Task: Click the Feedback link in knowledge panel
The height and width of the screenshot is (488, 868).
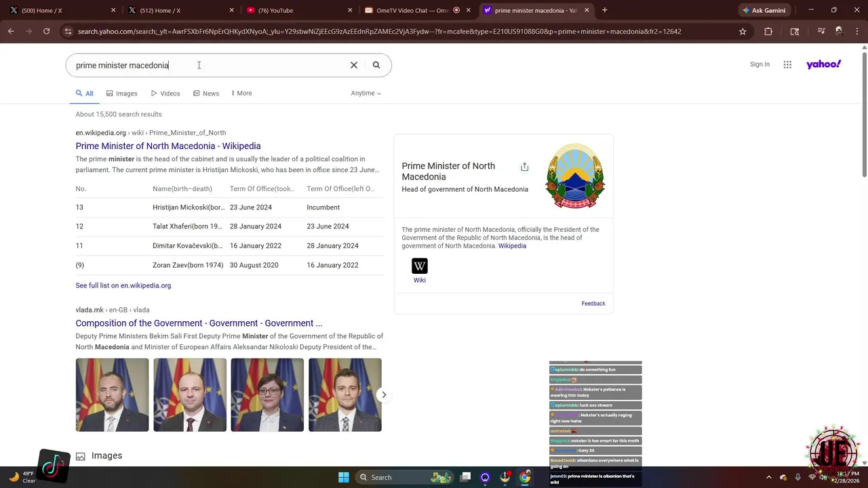Action: click(593, 304)
